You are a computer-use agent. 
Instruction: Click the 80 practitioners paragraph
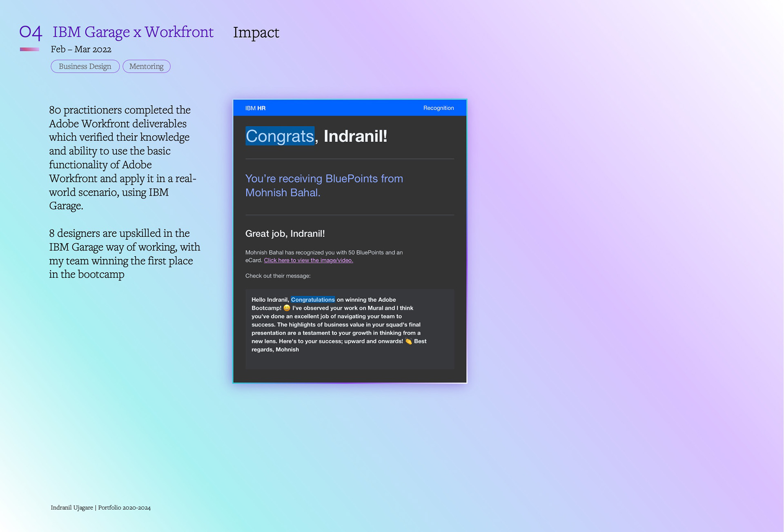coord(122,157)
